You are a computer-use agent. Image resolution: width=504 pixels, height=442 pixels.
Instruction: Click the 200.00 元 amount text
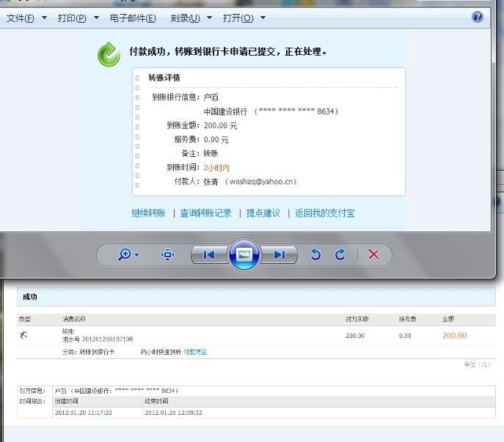click(221, 125)
